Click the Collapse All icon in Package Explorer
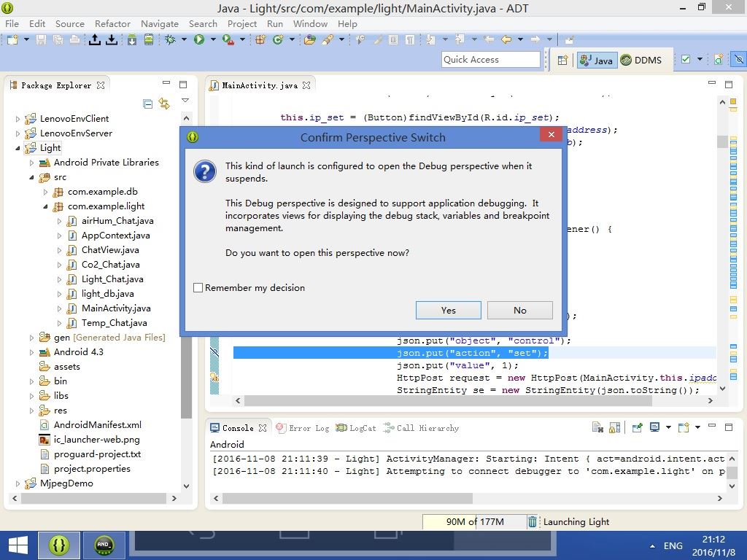 pyautogui.click(x=147, y=104)
